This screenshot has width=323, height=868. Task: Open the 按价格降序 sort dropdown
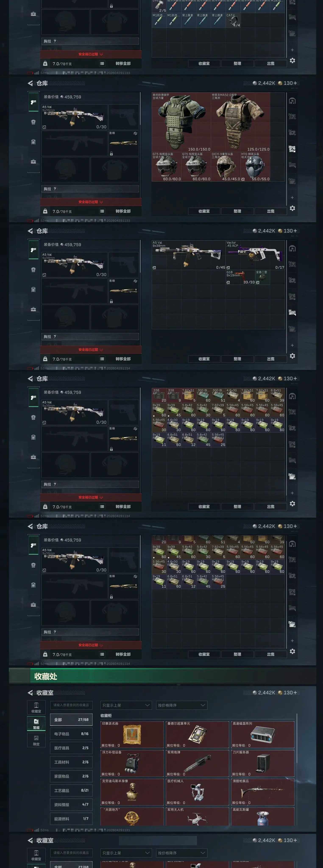(x=182, y=705)
